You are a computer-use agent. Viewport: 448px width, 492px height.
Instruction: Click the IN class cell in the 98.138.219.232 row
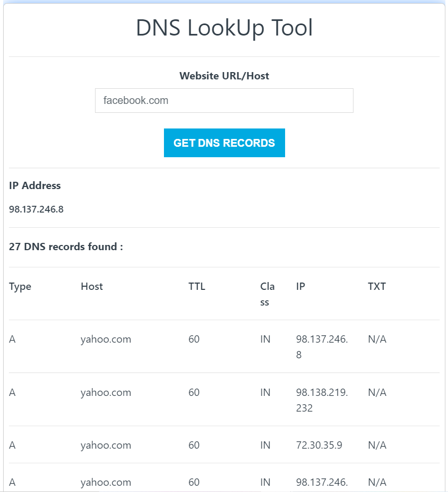[x=265, y=393]
